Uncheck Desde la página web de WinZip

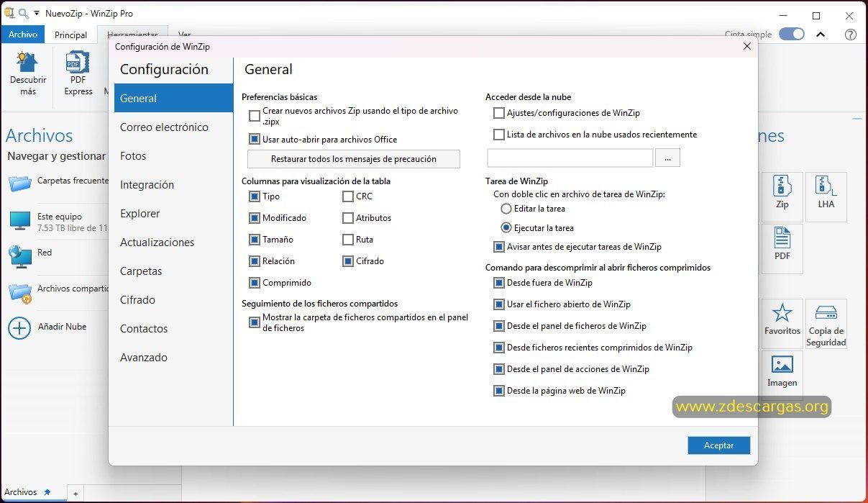click(x=499, y=391)
